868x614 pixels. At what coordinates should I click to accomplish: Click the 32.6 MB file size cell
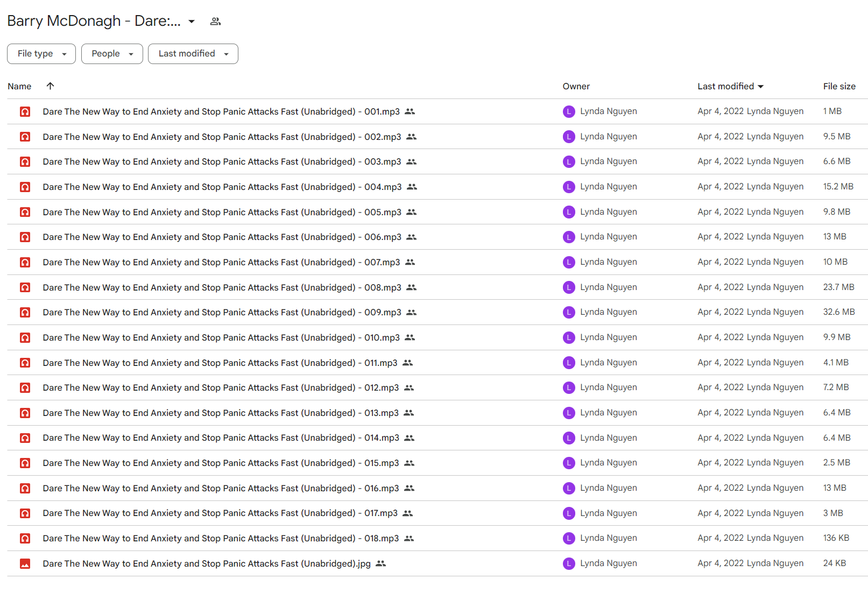(839, 312)
